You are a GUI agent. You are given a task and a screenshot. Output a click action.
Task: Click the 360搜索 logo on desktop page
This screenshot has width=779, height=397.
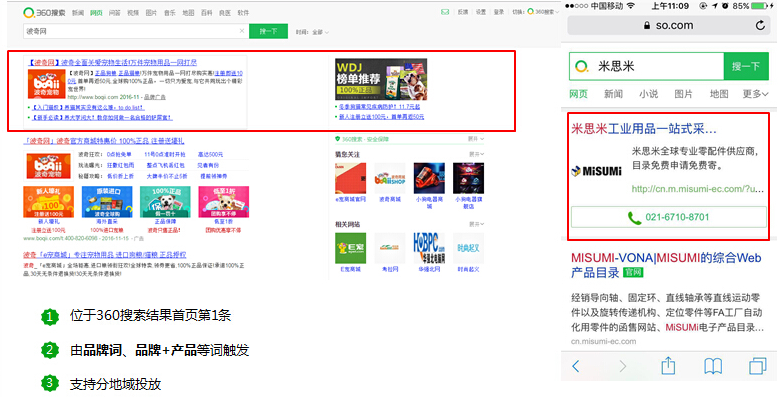coord(44,12)
